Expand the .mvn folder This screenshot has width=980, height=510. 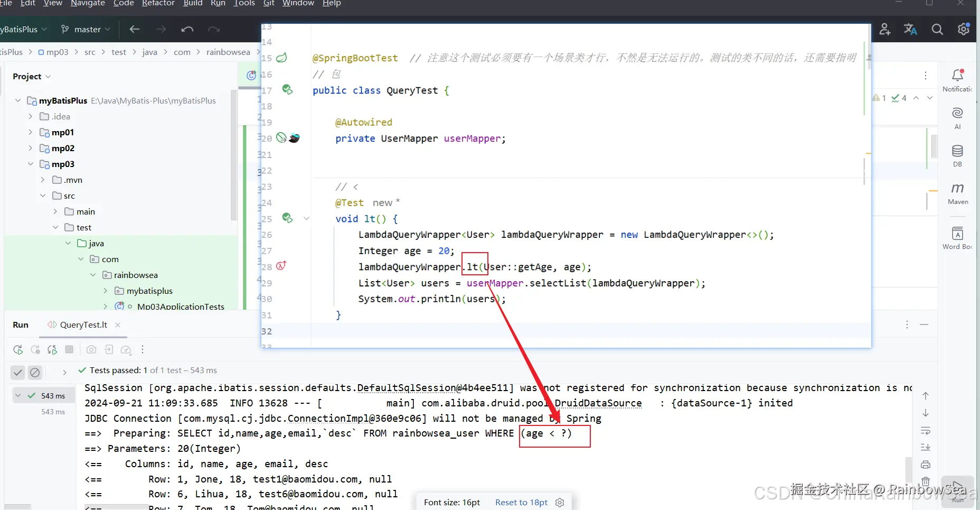click(x=43, y=180)
